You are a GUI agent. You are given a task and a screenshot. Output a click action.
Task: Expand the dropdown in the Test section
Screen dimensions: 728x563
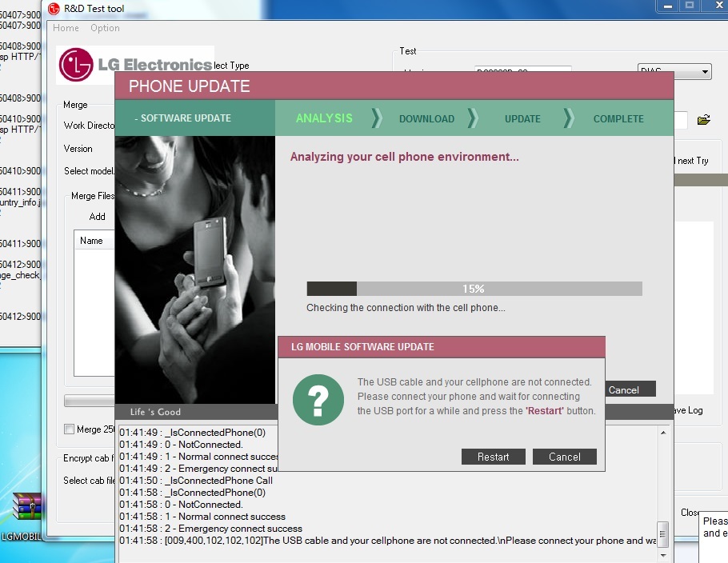point(705,71)
